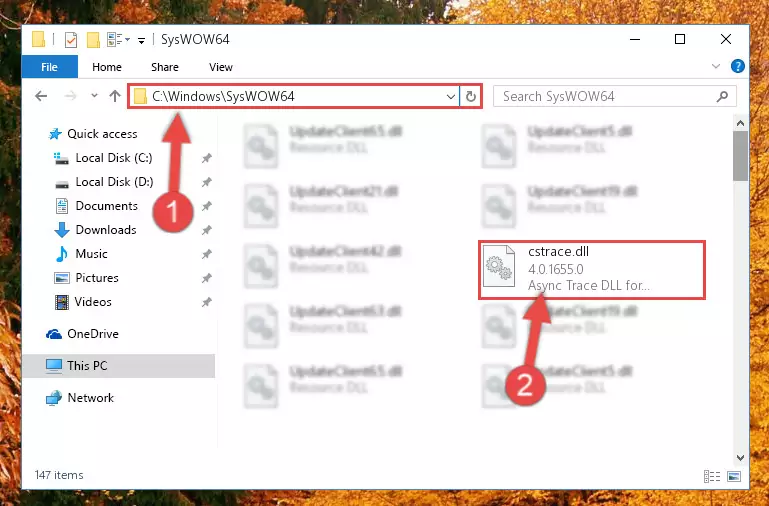Select the cstrace.dll file
Screen dimensions: 769x506
click(x=592, y=269)
